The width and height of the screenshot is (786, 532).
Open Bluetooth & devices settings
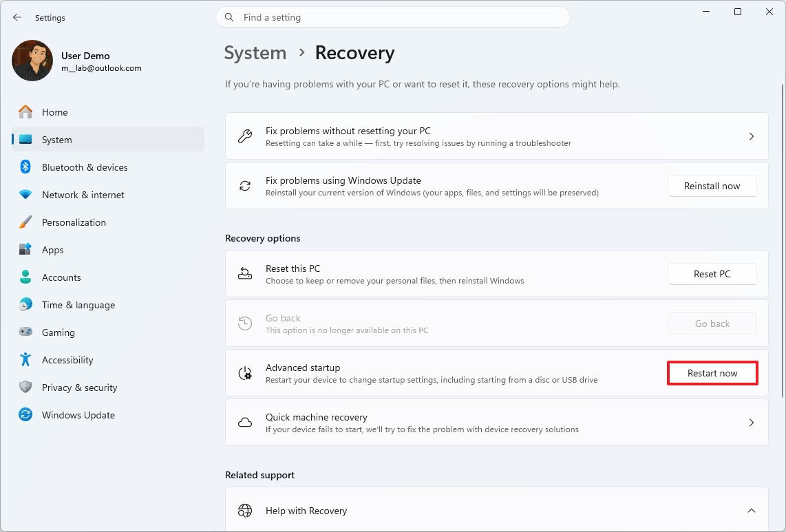tap(85, 167)
